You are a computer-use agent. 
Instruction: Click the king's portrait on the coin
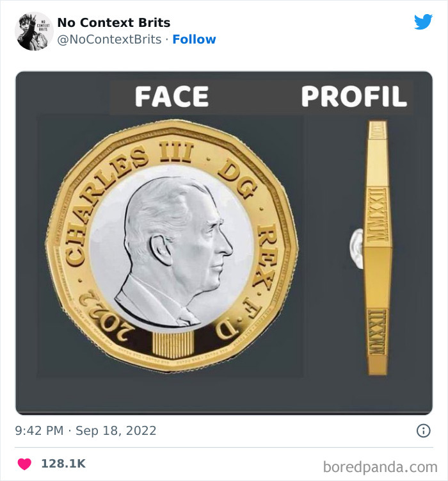(x=173, y=252)
